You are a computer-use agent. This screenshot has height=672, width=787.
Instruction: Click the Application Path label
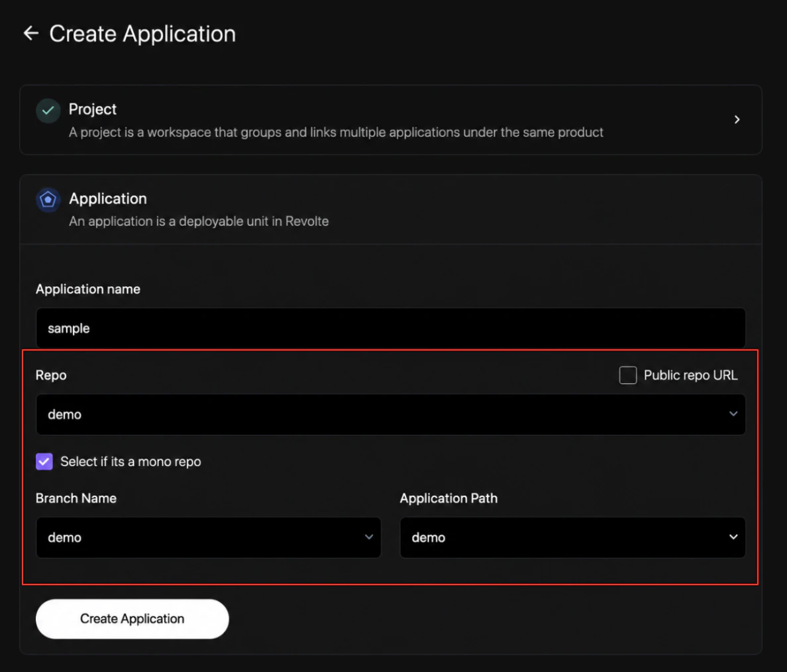point(448,498)
